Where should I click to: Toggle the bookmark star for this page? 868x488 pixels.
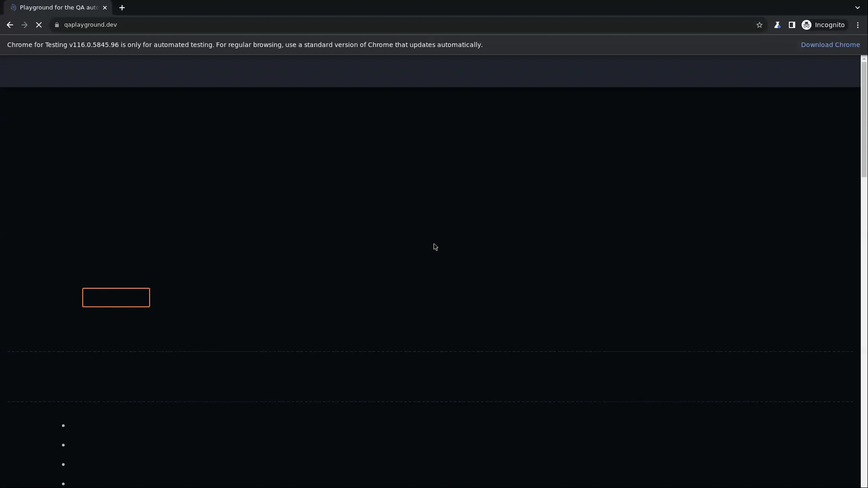pyautogui.click(x=759, y=25)
